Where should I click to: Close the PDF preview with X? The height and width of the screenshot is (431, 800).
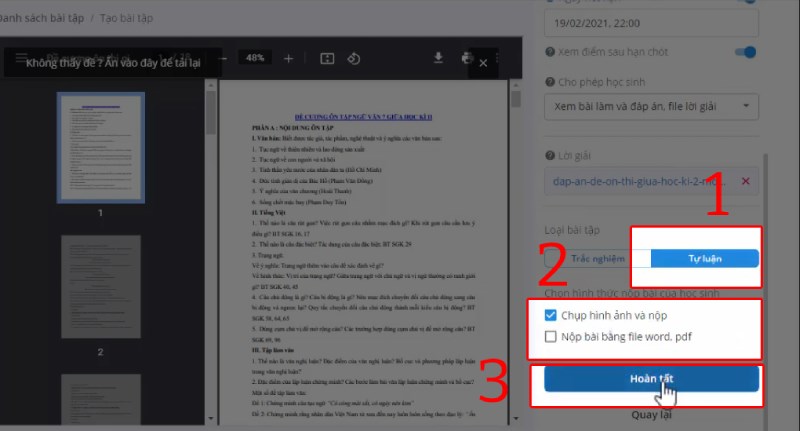tap(483, 63)
